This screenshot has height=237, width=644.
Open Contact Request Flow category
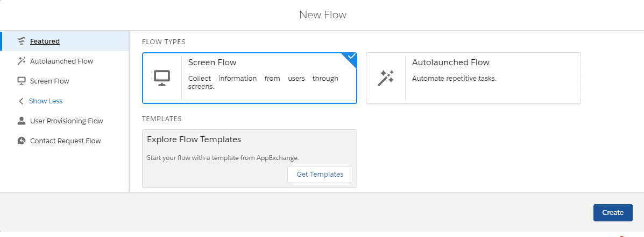65,141
